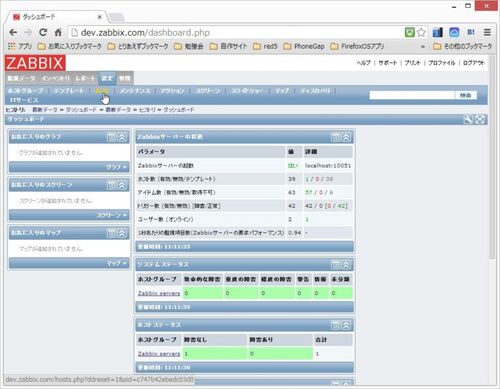
Task: Open the アプリ apps grid shortcut
Action: coord(20,46)
